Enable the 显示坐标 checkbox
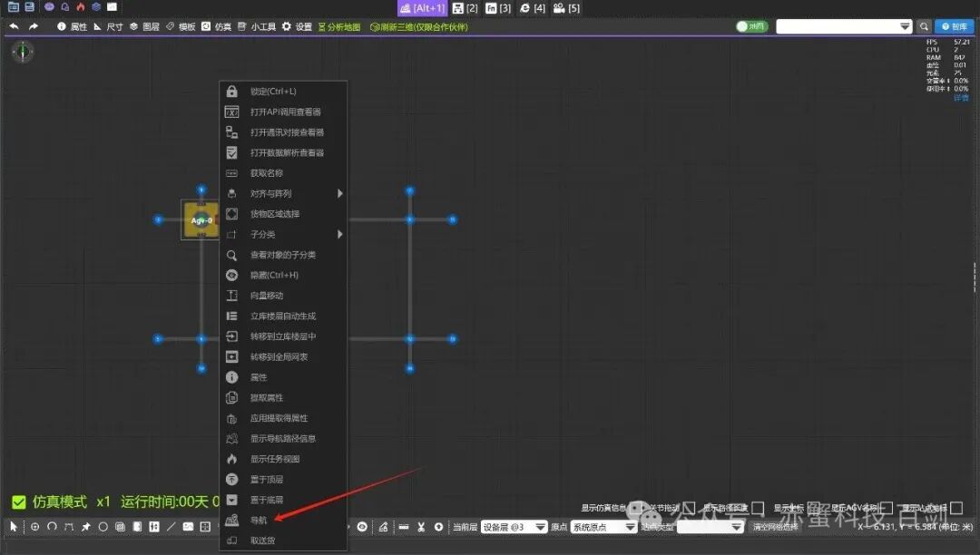The image size is (980, 555). tap(814, 508)
